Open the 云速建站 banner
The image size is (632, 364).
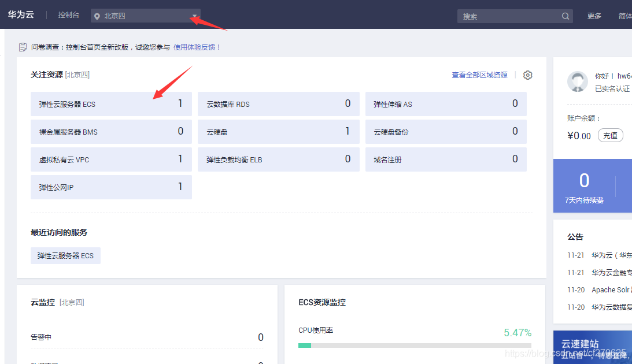coord(593,347)
